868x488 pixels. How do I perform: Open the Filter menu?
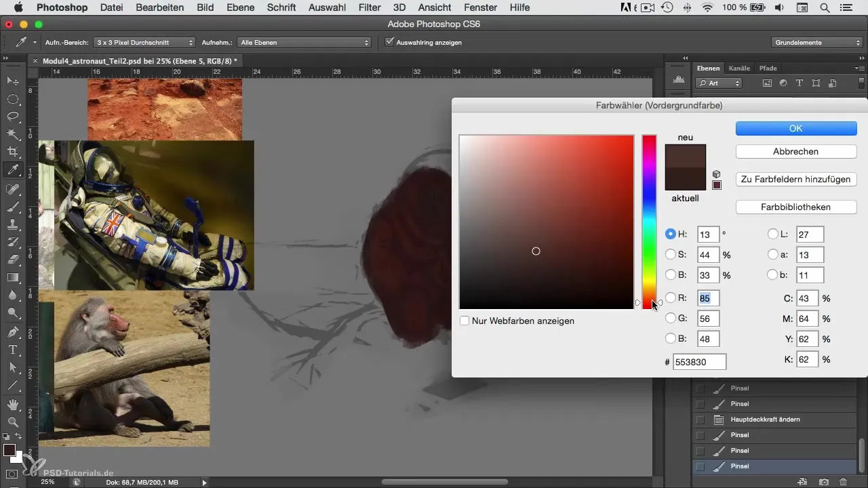370,7
